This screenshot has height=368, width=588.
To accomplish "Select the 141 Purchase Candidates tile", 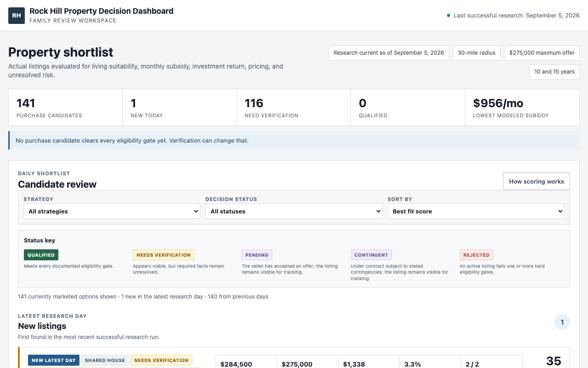I will 65,108.
